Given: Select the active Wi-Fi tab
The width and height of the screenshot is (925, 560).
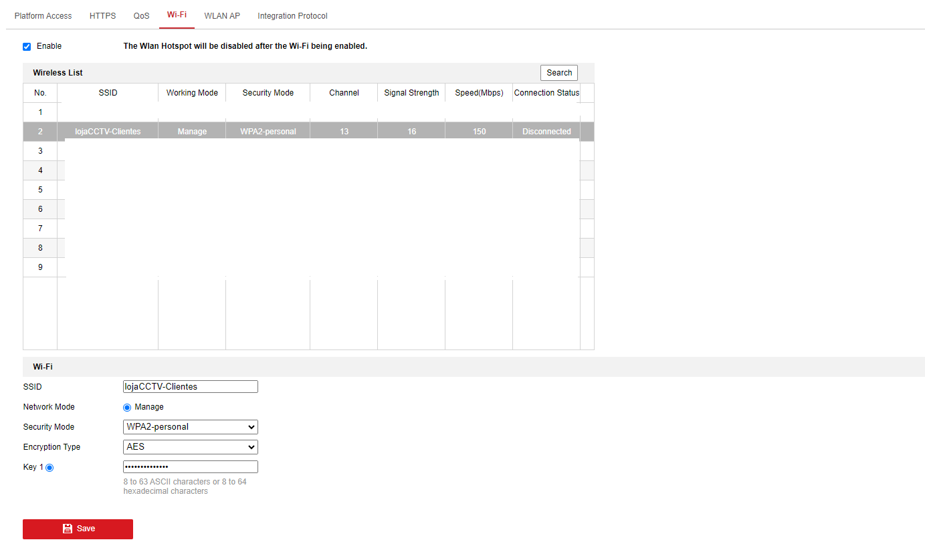Looking at the screenshot, I should point(177,15).
